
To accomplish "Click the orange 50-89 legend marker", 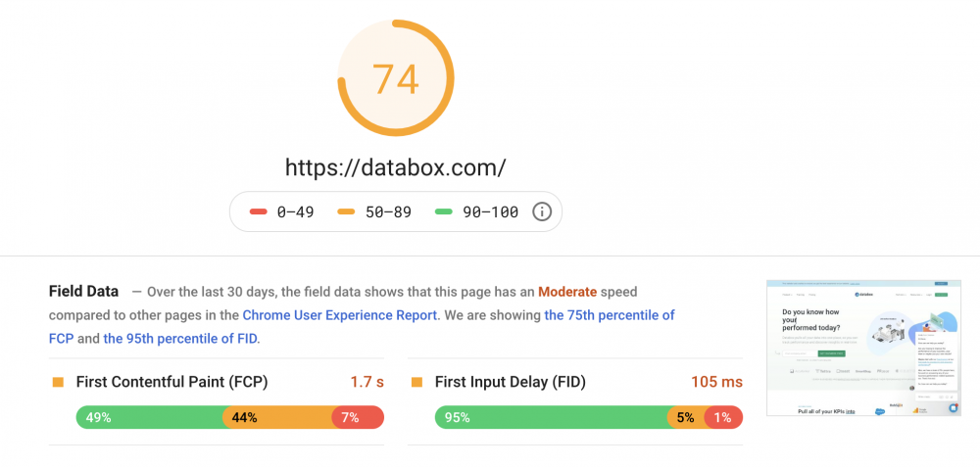I will click(346, 211).
